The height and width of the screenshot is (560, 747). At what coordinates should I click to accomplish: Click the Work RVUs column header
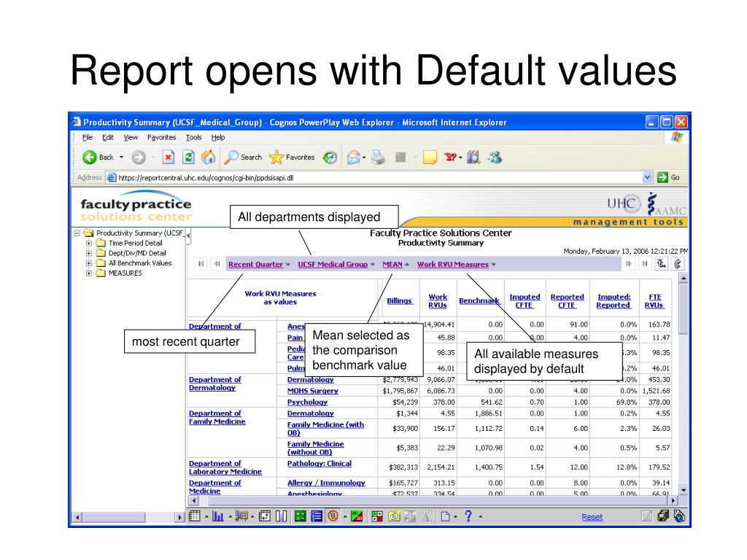point(438,301)
